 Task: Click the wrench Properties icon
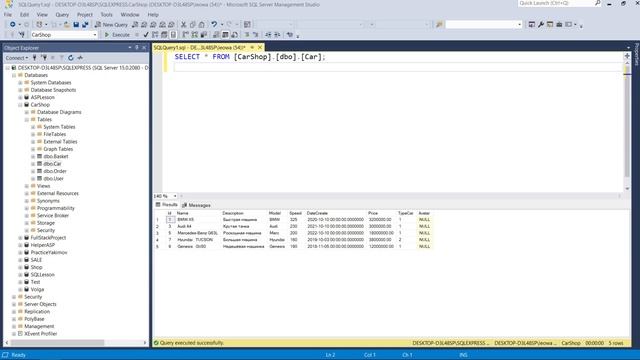(541, 24)
